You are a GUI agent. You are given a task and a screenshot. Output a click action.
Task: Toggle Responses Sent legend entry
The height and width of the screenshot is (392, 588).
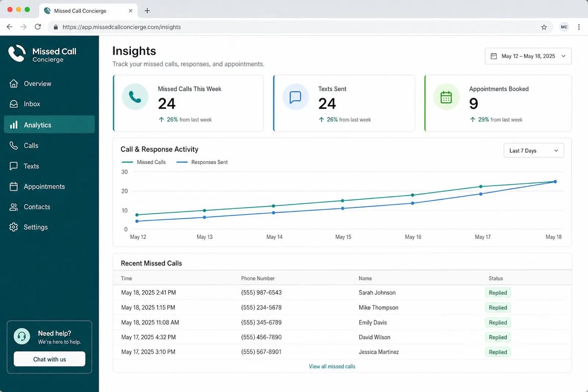[x=202, y=162]
